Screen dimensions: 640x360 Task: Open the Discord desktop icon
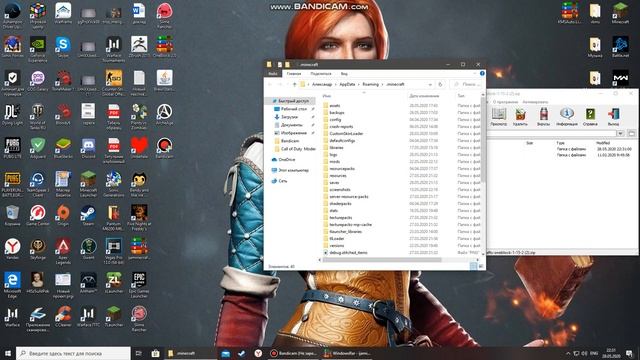point(88,147)
